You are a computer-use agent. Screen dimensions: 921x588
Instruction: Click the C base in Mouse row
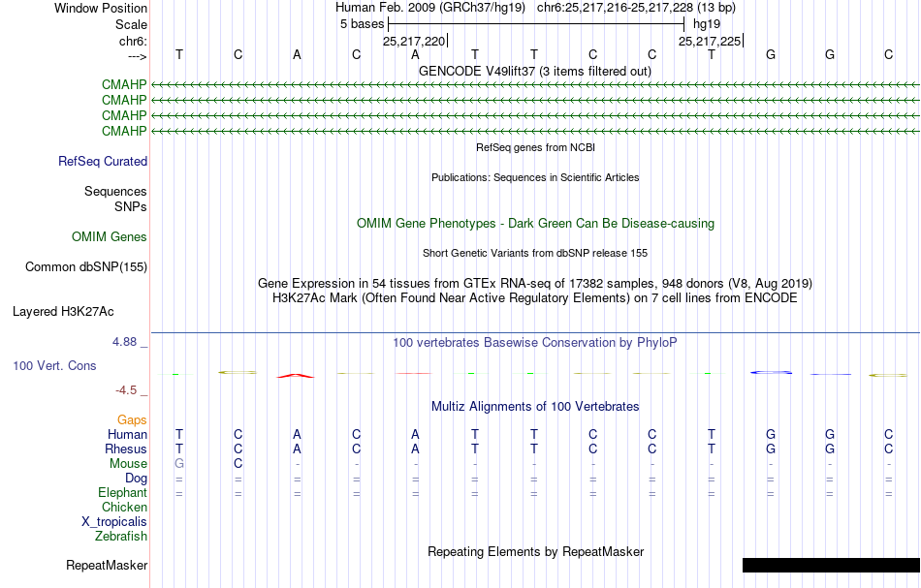point(238,464)
